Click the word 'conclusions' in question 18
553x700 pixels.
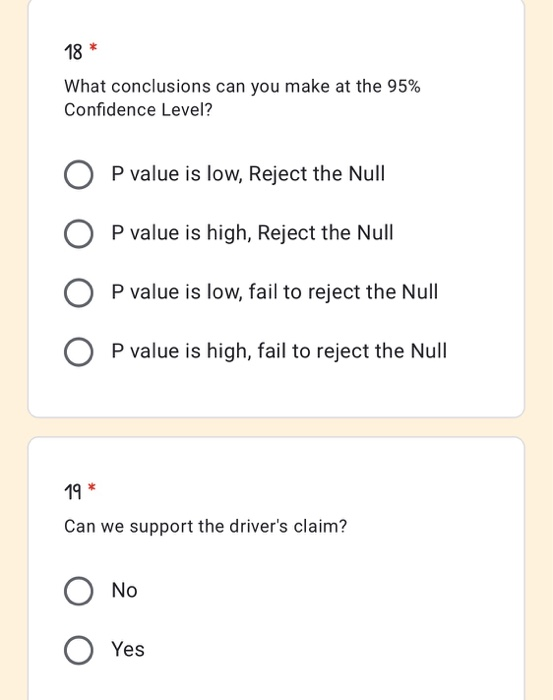(161, 86)
